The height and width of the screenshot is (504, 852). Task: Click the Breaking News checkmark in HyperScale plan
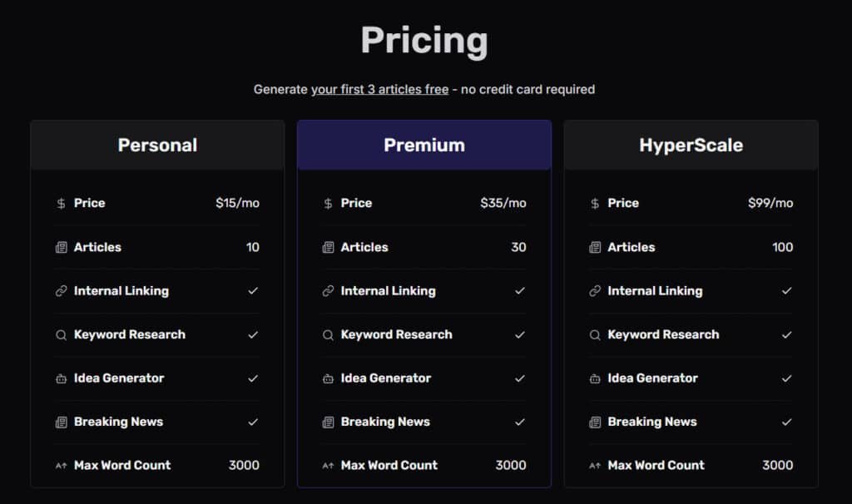point(786,422)
